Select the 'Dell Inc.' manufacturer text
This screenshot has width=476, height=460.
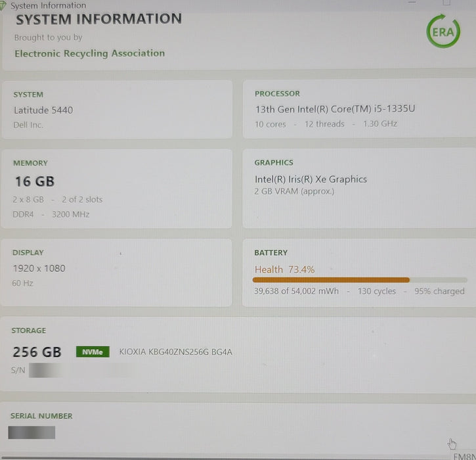click(28, 125)
